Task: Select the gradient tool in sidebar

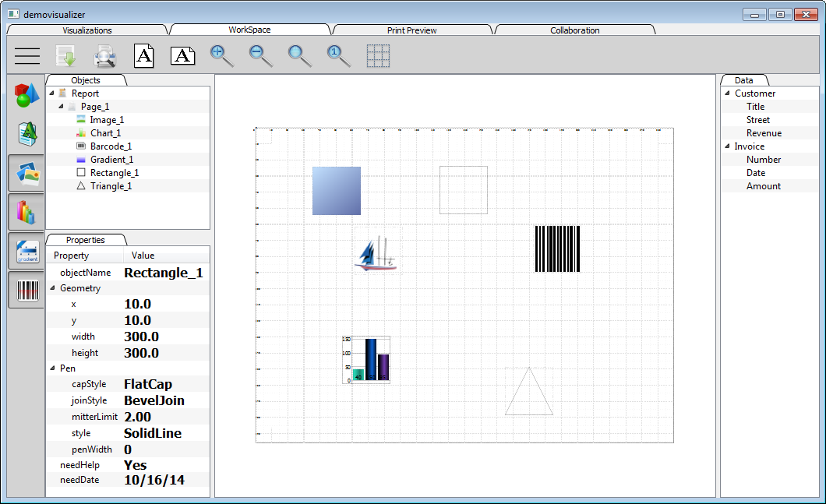Action: pyautogui.click(x=26, y=251)
